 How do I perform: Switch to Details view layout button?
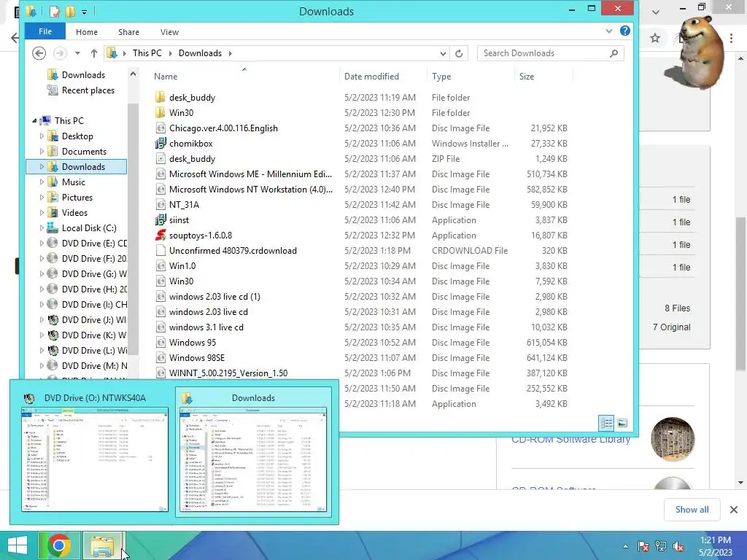pyautogui.click(x=606, y=423)
